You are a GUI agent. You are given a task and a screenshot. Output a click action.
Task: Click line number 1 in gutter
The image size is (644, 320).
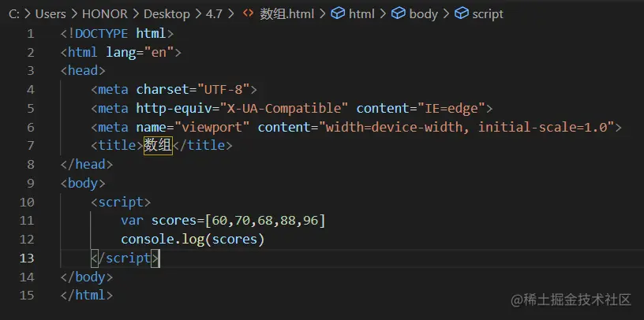31,34
